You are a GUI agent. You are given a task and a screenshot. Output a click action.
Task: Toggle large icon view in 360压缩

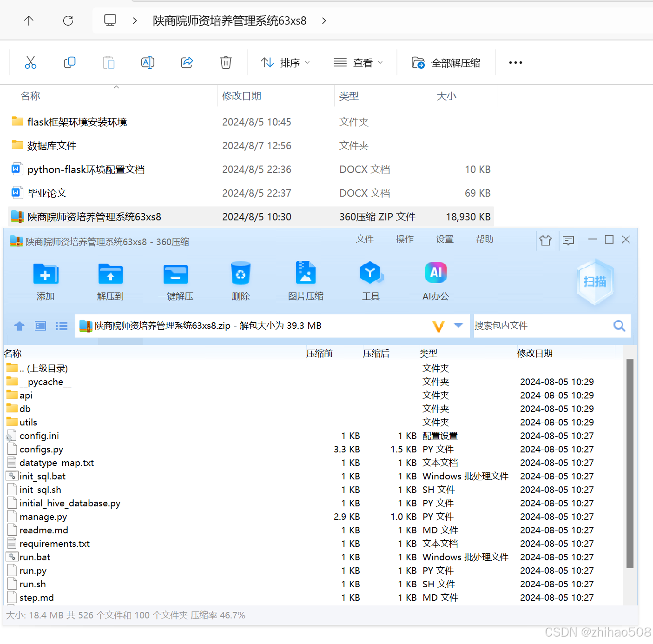40,326
